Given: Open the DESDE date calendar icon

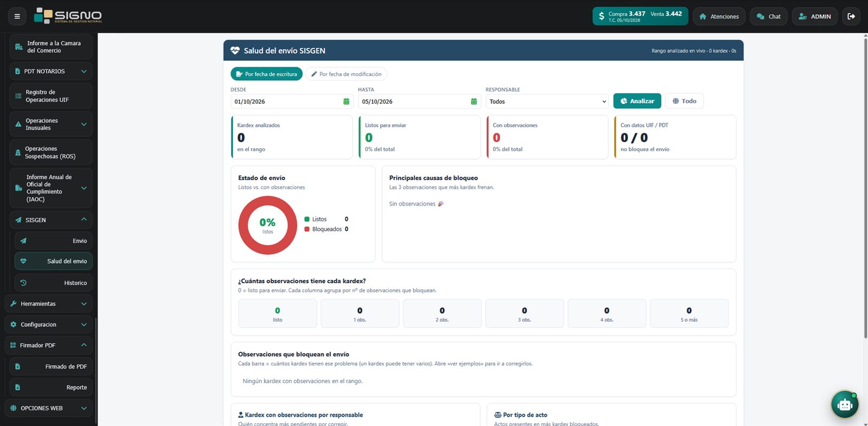Looking at the screenshot, I should (346, 101).
